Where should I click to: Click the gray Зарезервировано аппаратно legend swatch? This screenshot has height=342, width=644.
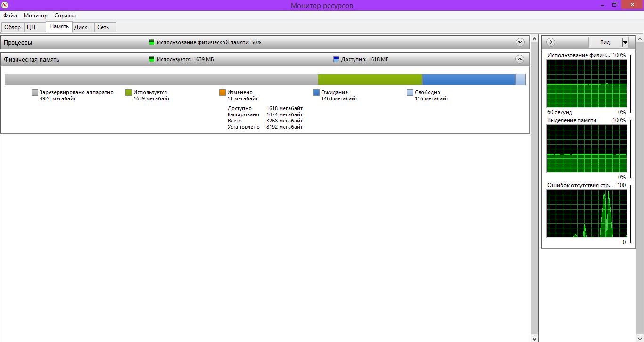point(34,92)
